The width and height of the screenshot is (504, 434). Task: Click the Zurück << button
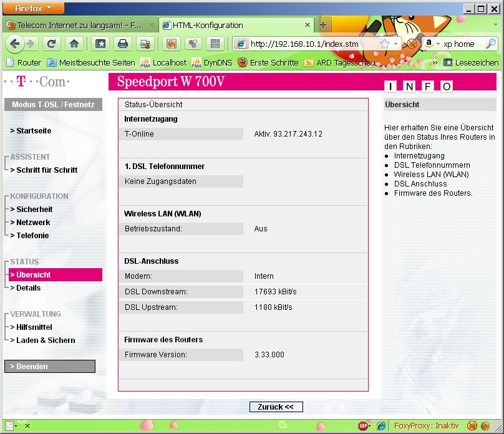pos(276,407)
